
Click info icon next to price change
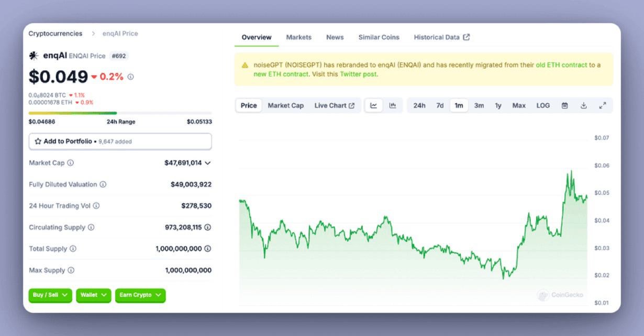tap(131, 77)
